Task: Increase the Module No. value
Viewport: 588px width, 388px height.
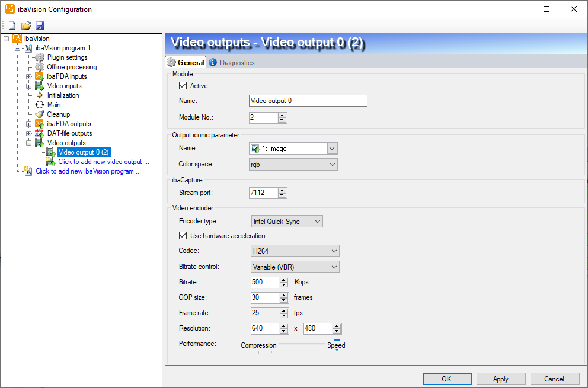Action: pos(282,115)
